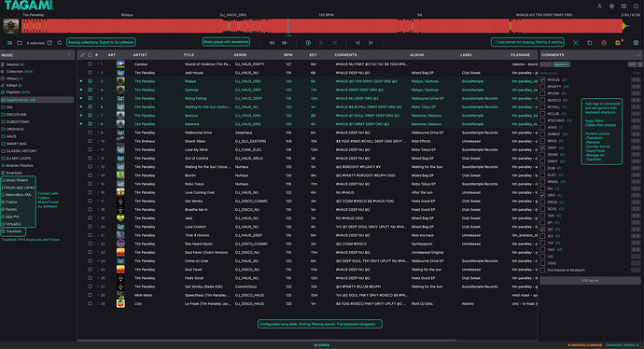This screenshot has height=349, width=644.
Task: Check the #DISCO tag checkbox
Action: click(x=542, y=100)
